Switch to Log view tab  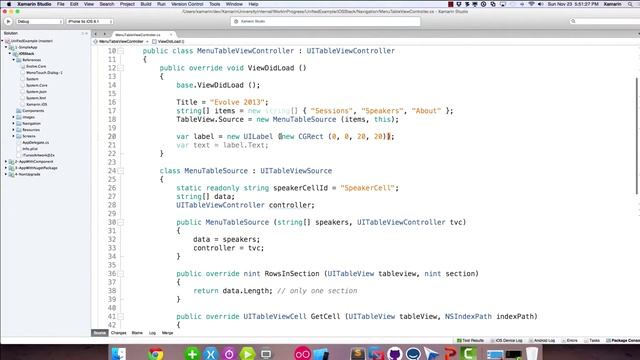[x=152, y=333]
